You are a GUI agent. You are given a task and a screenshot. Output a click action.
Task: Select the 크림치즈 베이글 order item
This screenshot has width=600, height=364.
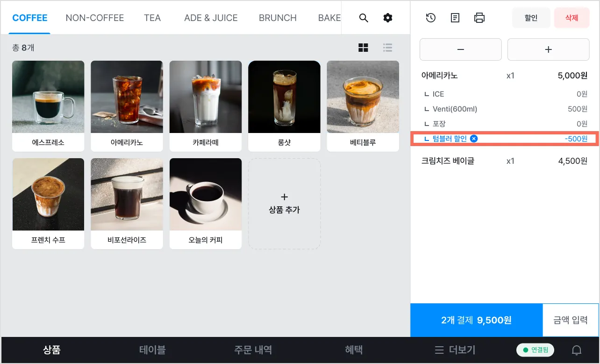[505, 161]
